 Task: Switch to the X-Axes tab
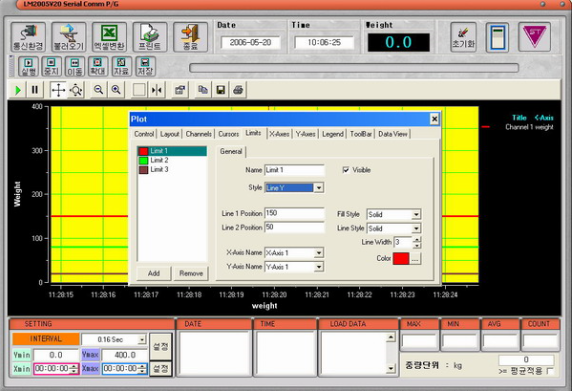(x=279, y=134)
